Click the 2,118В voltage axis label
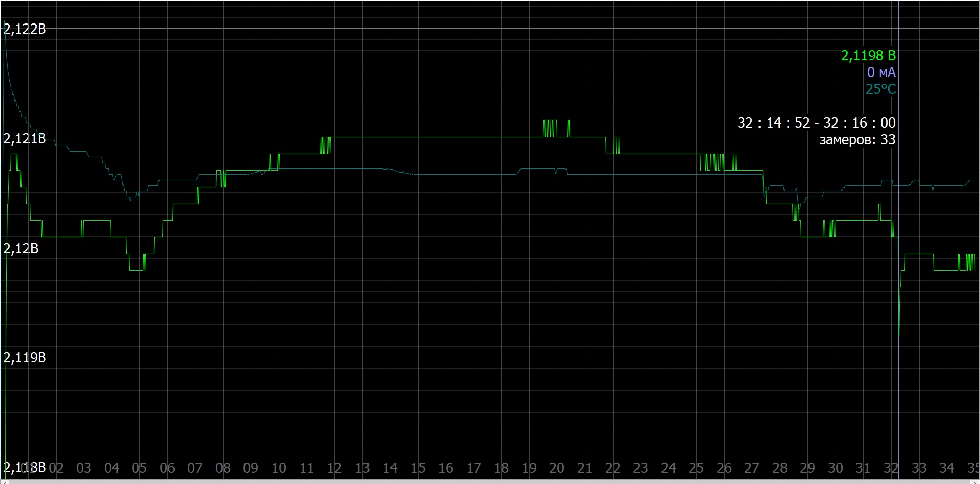The width and height of the screenshot is (980, 484). coord(24,467)
